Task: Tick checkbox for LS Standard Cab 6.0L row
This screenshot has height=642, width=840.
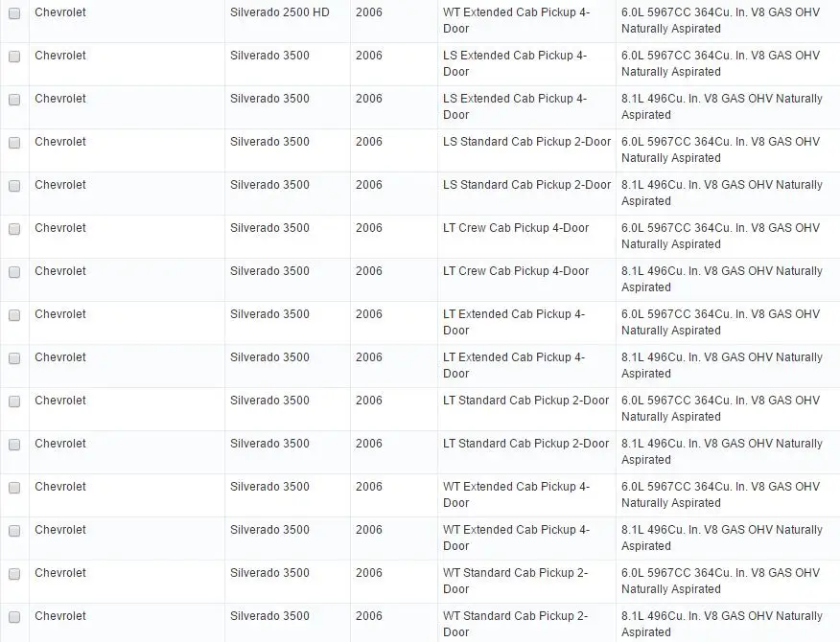Action: (x=14, y=143)
